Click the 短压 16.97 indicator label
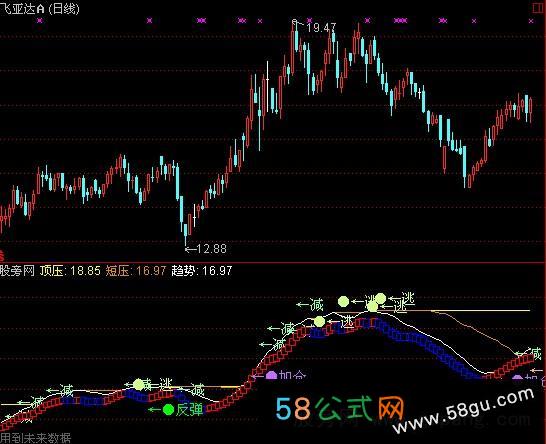 click(x=136, y=271)
